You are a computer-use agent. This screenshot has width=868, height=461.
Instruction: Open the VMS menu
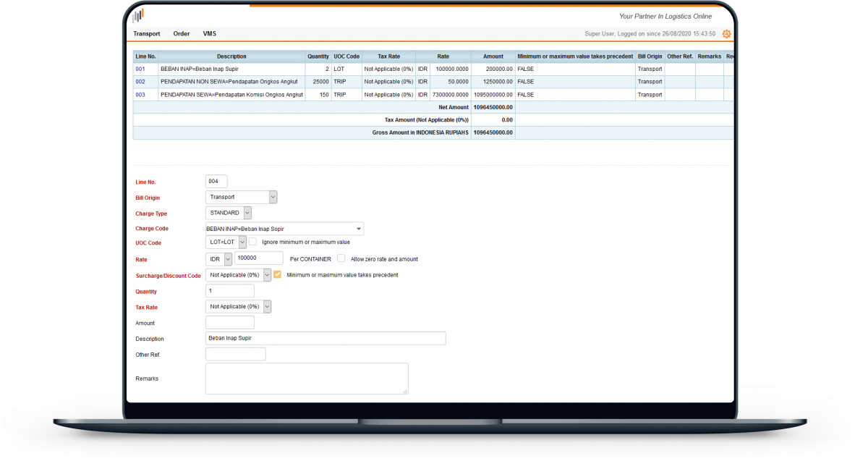click(210, 33)
